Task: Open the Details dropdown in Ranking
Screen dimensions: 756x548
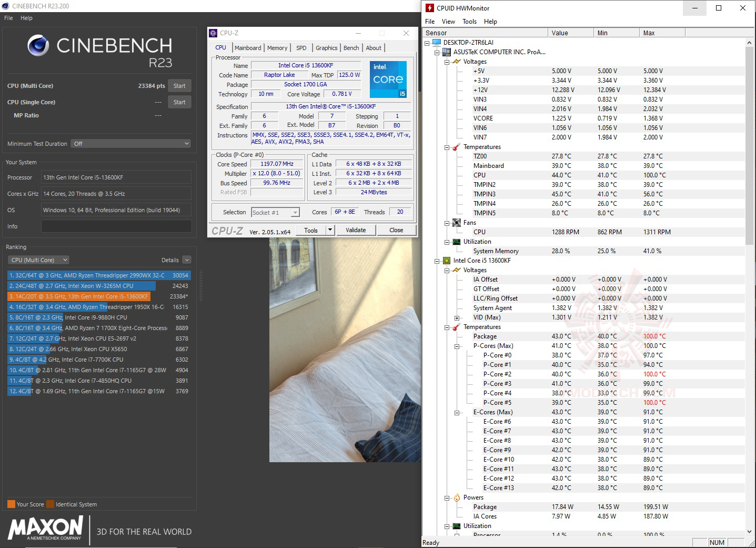Action: click(187, 260)
